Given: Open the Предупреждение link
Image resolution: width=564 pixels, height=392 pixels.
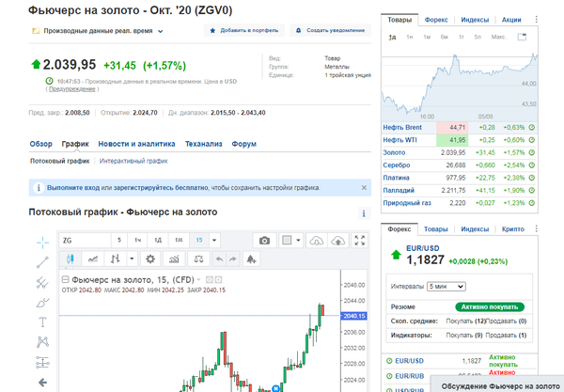Looking at the screenshot, I should click(x=72, y=89).
